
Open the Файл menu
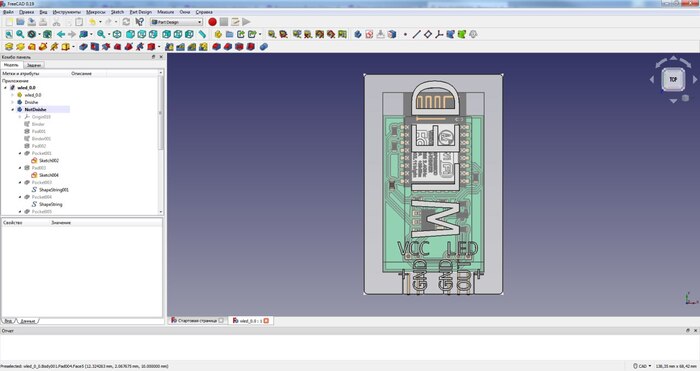[x=8, y=12]
